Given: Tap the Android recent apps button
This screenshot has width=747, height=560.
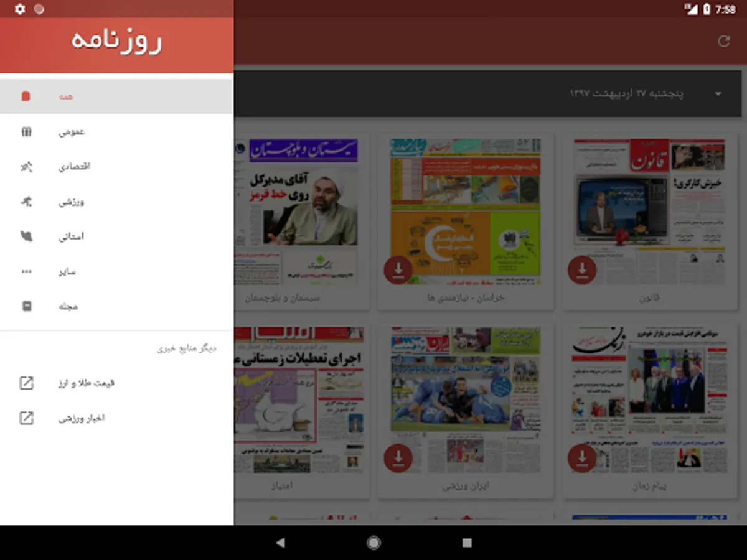Looking at the screenshot, I should pyautogui.click(x=467, y=543).
